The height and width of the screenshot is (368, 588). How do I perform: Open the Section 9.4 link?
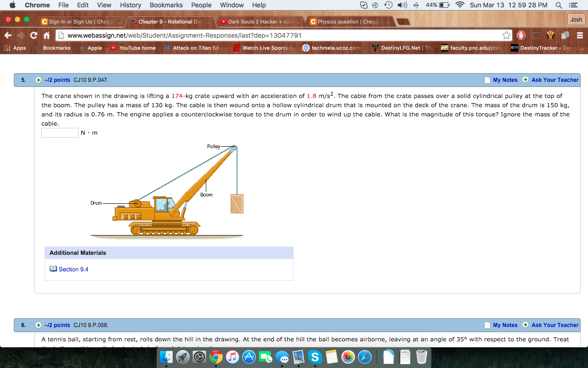[x=73, y=269]
